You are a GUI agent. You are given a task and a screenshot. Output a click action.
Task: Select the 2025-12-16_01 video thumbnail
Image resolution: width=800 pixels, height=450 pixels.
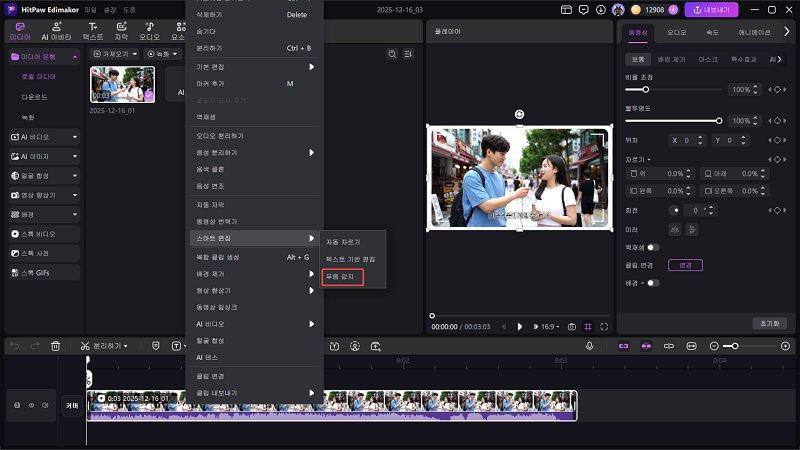(122, 84)
